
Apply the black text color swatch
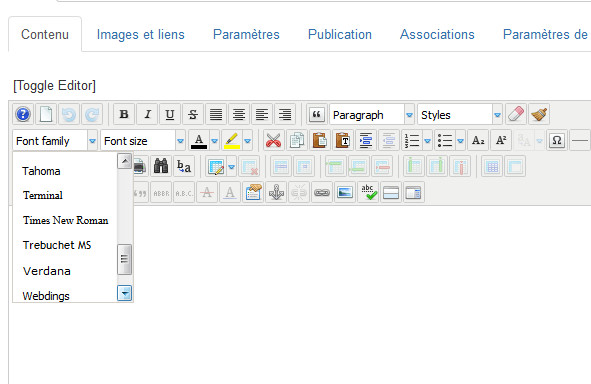coord(199,141)
